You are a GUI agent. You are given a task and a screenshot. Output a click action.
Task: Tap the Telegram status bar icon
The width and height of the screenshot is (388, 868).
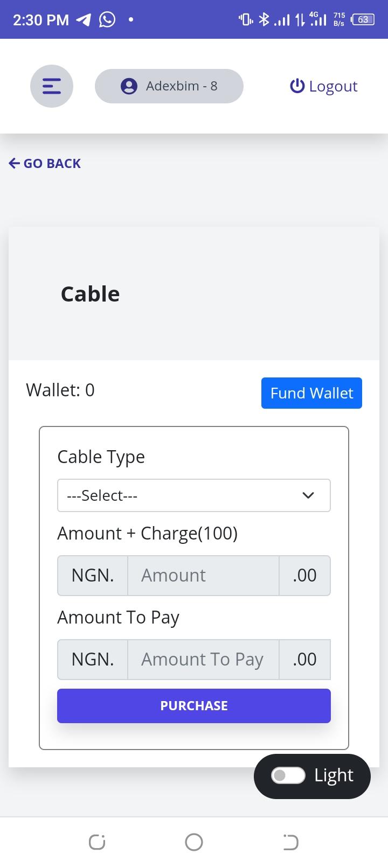(84, 20)
